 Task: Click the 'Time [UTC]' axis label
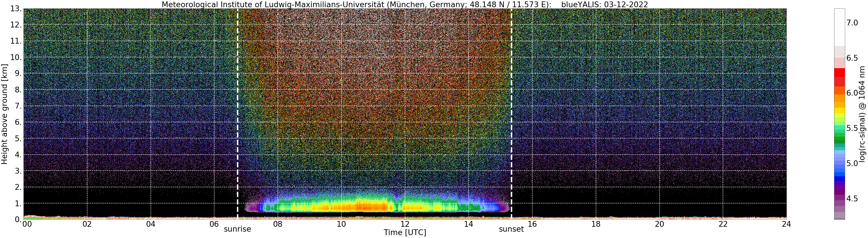(x=405, y=233)
